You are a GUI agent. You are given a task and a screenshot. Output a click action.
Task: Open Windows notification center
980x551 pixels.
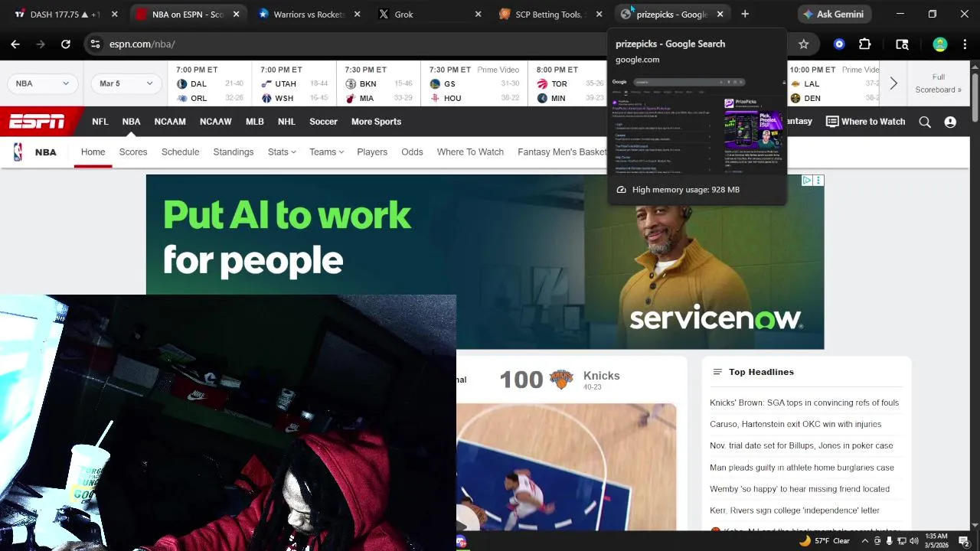pyautogui.click(x=964, y=541)
